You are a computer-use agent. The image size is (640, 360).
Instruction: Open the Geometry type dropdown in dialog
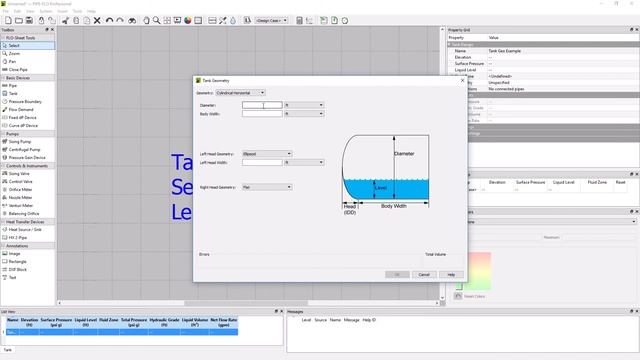click(240, 93)
